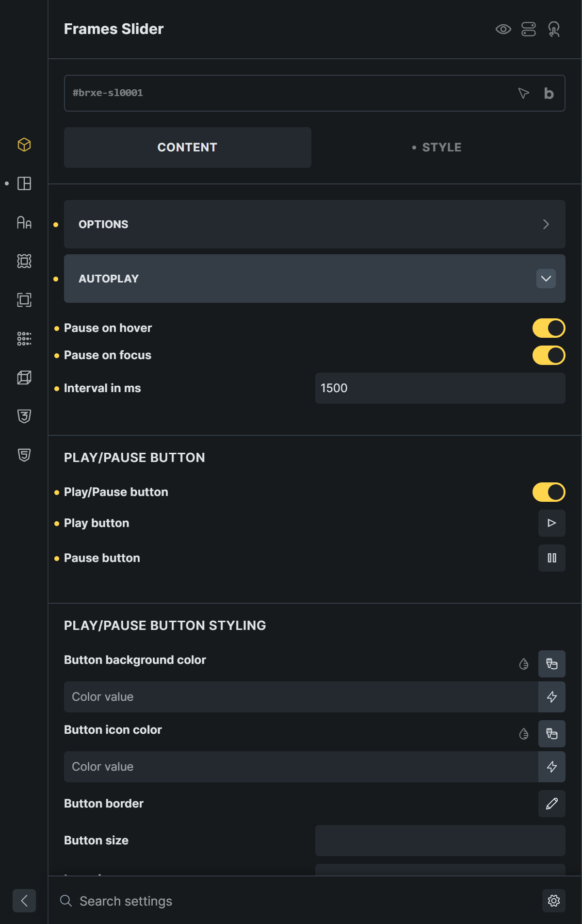The image size is (582, 924).
Task: Click the Frames Slider title
Action: (x=114, y=29)
